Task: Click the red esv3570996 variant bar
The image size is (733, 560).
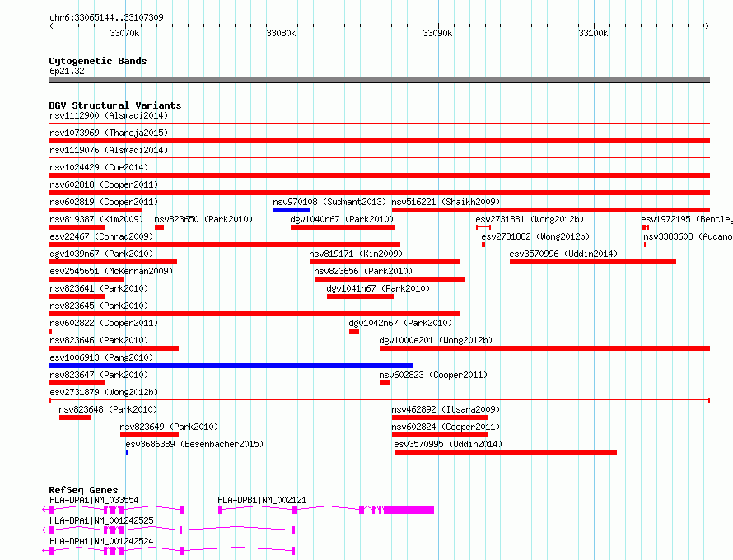Action: [x=593, y=262]
